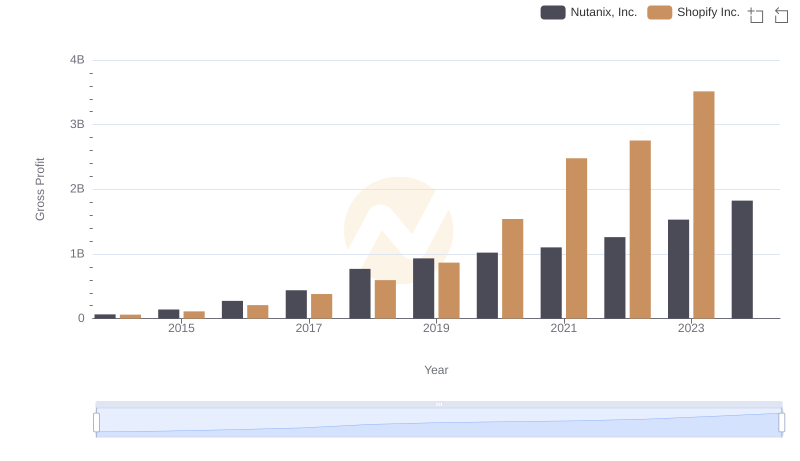Screen dimensions: 800x461
Task: Click Shopify bar for 2017
Action: pos(321,306)
